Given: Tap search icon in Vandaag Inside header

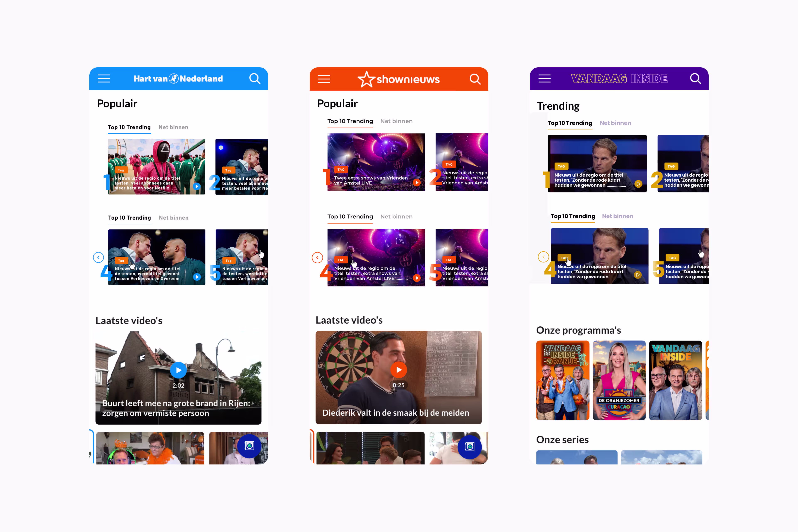Looking at the screenshot, I should pos(696,79).
